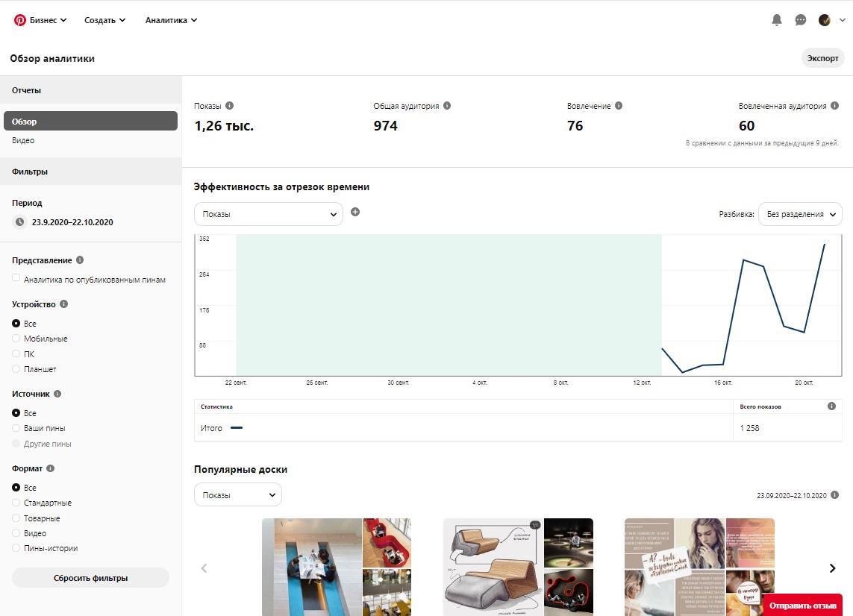Viewport: 853px width, 616px height.
Task: Click the plus icon to add metric
Action: point(355,212)
